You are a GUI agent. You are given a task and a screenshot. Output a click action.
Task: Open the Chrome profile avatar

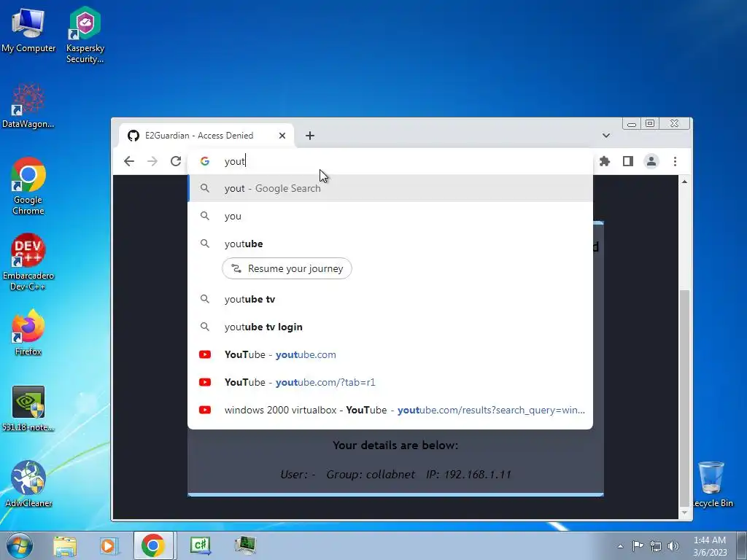click(651, 161)
